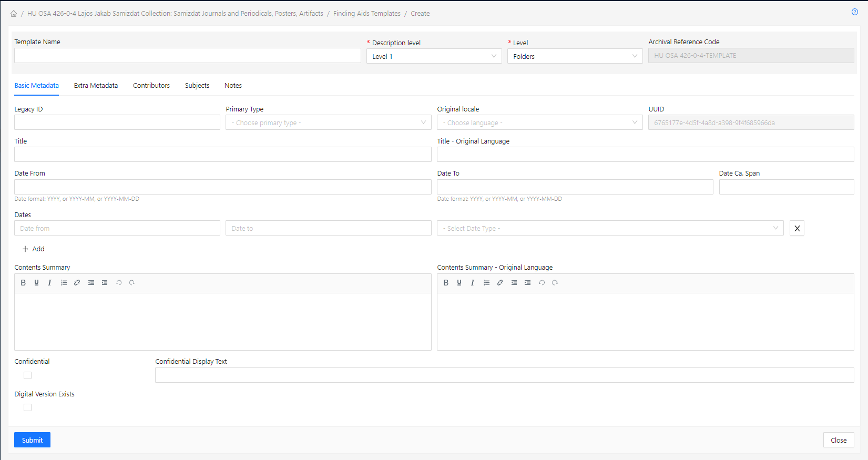The width and height of the screenshot is (868, 460).
Task: Switch to the Basic Metadata tab
Action: 37,86
